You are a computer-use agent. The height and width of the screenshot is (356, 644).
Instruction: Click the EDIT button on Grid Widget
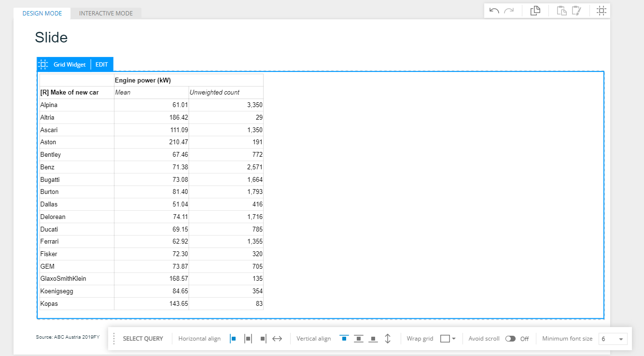click(x=101, y=64)
